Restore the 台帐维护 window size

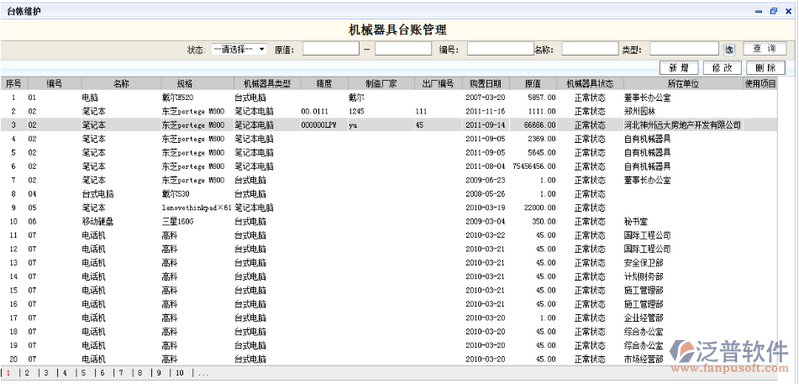[x=773, y=11]
